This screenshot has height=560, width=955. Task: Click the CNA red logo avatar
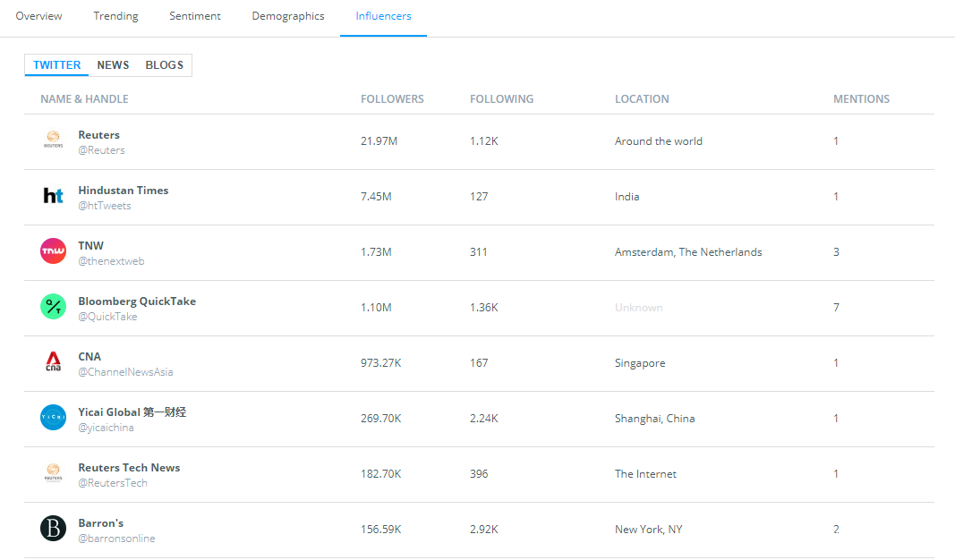(53, 361)
